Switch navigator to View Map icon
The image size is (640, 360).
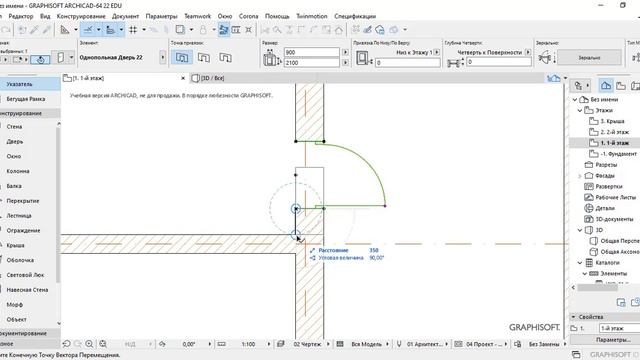pyautogui.click(x=621, y=85)
